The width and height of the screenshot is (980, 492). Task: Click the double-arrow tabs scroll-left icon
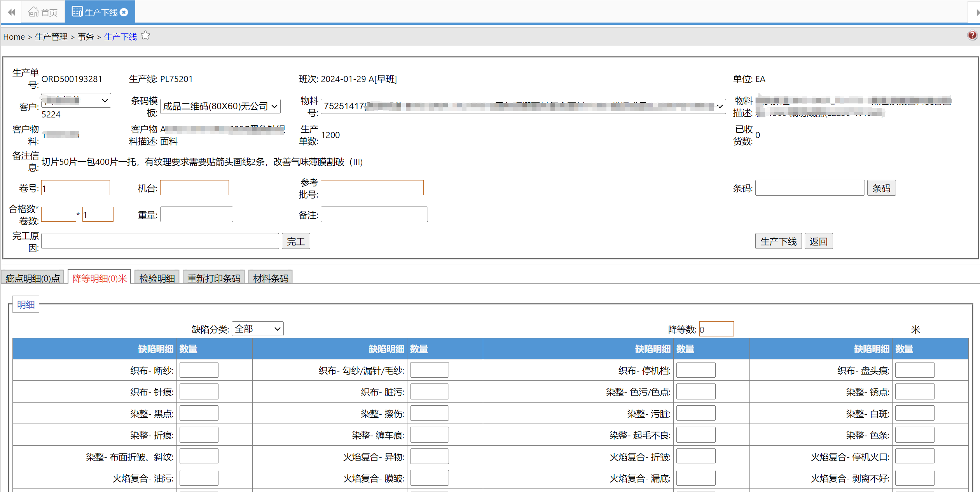point(12,12)
